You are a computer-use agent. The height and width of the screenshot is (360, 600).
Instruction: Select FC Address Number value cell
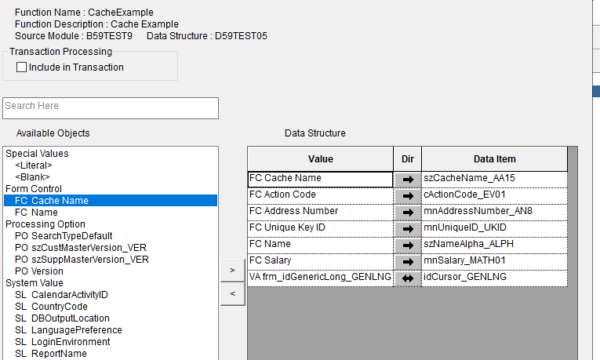coord(321,212)
